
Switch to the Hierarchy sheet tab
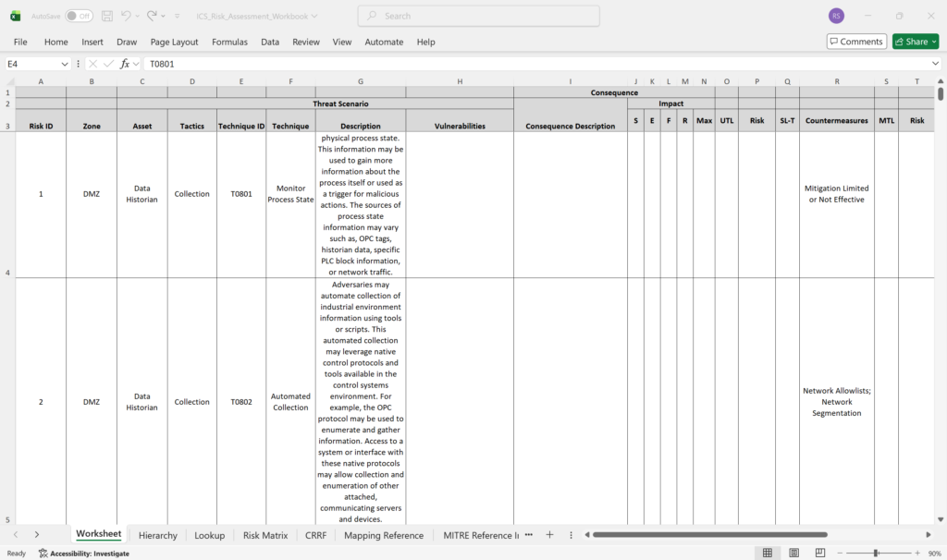coord(157,535)
